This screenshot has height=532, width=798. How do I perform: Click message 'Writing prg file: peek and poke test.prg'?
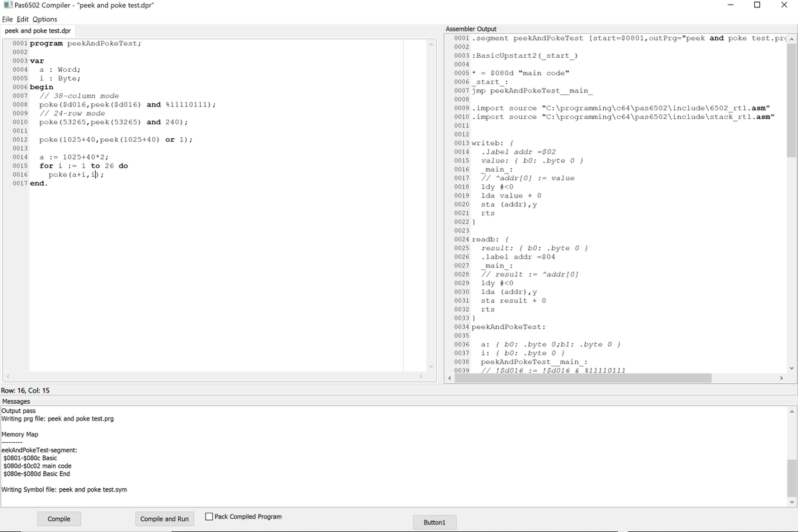(57, 419)
